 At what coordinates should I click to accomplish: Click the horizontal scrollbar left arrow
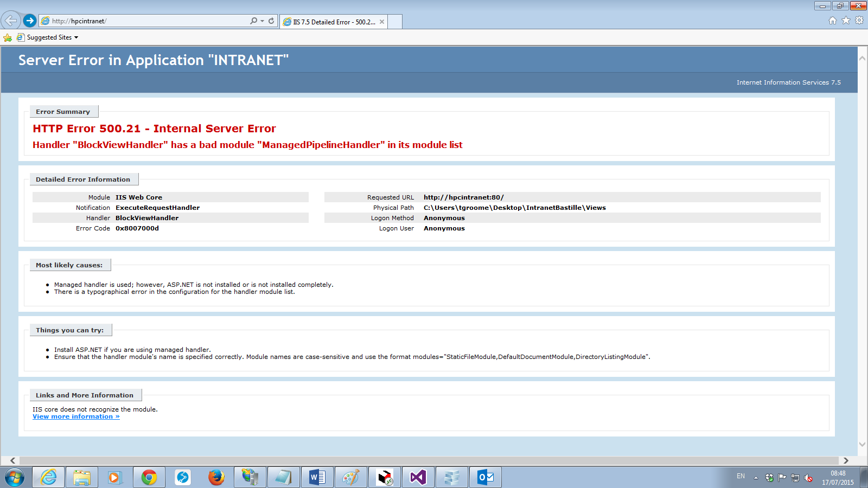(x=12, y=460)
